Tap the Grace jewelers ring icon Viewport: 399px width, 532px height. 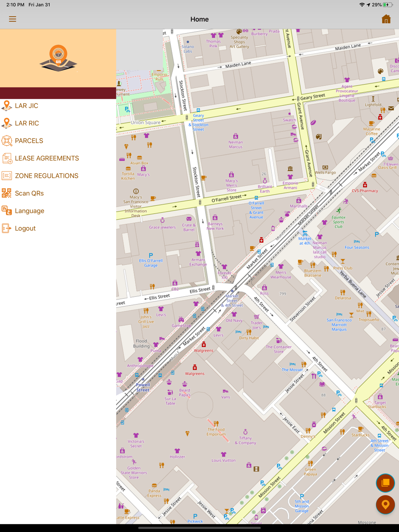point(162,221)
